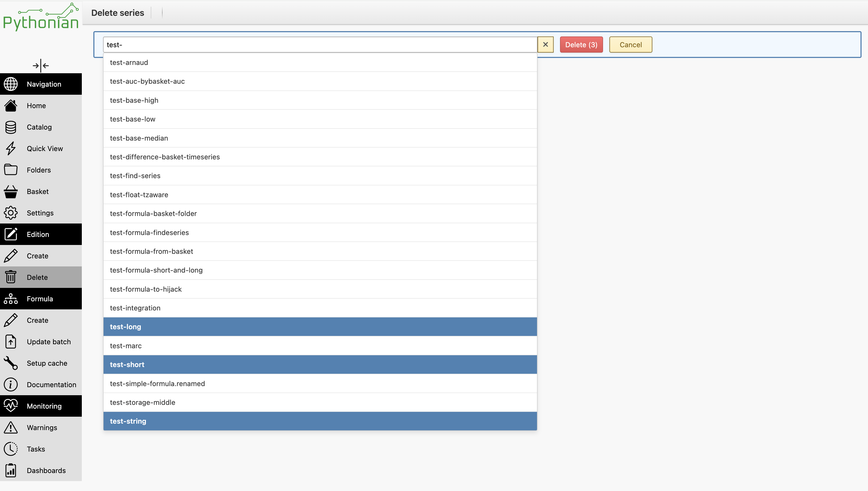Open the Folders menu item
This screenshot has height=491, width=868.
(41, 170)
